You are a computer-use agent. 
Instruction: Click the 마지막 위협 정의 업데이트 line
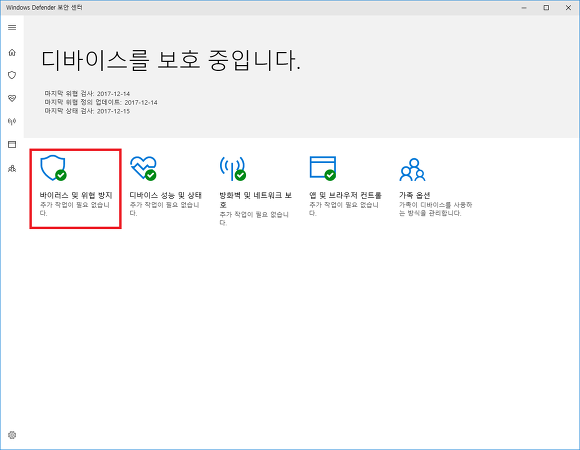101,102
